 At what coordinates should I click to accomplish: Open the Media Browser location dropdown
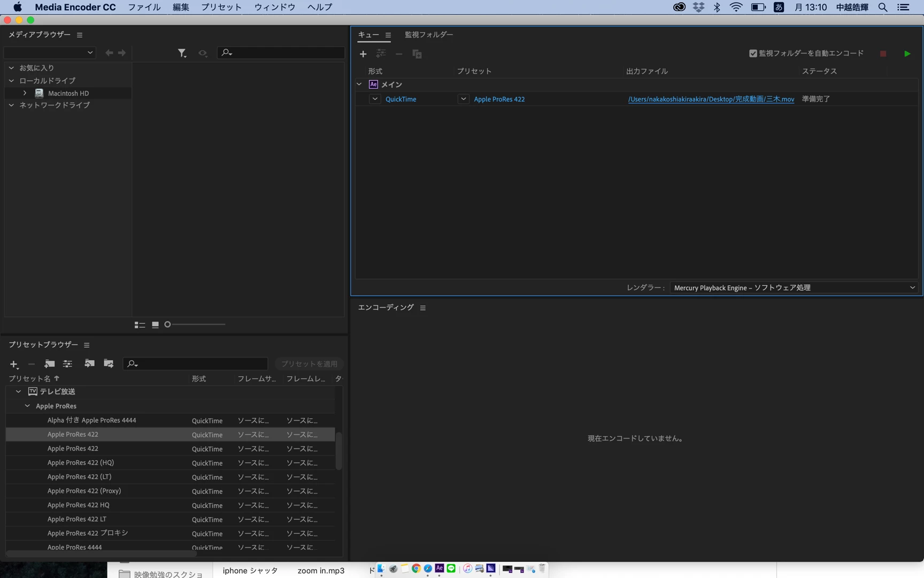[x=50, y=53]
